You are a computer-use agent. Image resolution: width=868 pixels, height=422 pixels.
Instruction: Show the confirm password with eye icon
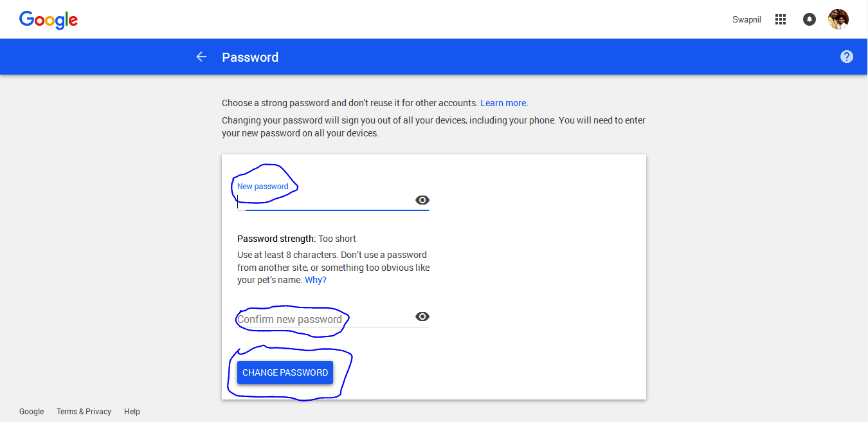(x=422, y=316)
